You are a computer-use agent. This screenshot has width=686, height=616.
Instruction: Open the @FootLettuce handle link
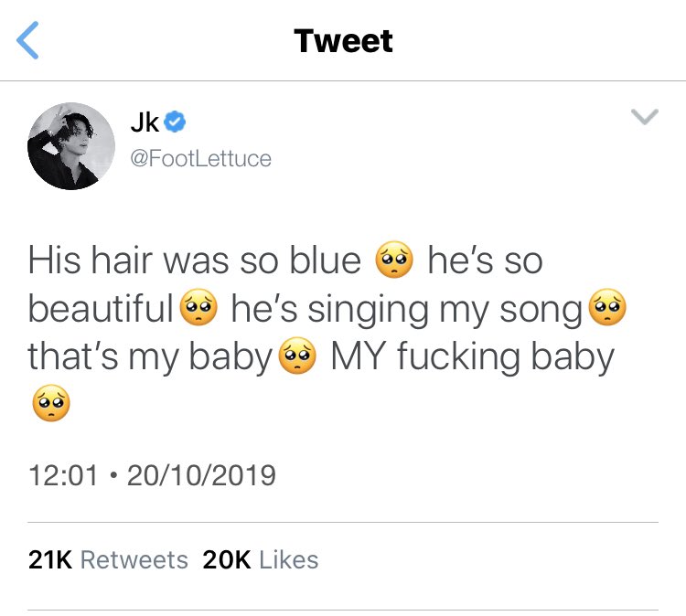pos(201,158)
